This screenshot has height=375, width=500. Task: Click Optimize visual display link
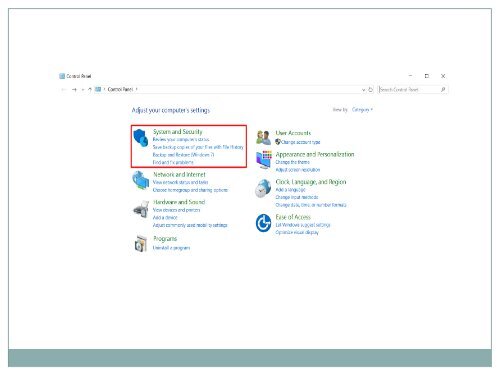point(297,233)
